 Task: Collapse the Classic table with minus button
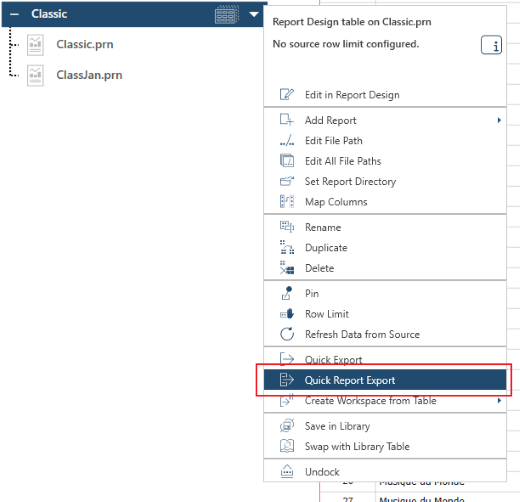[14, 14]
